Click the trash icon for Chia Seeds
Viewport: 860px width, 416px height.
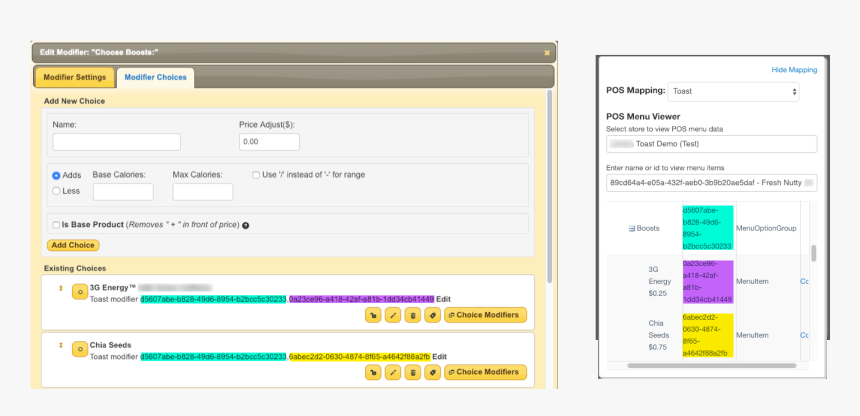412,372
